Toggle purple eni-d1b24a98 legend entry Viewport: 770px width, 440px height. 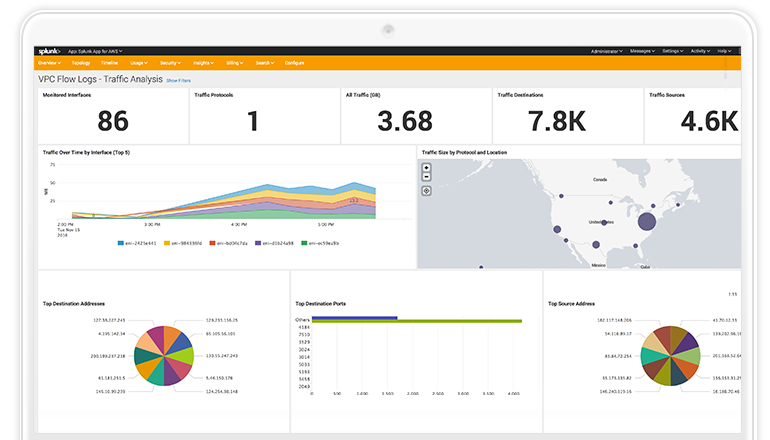(x=274, y=243)
